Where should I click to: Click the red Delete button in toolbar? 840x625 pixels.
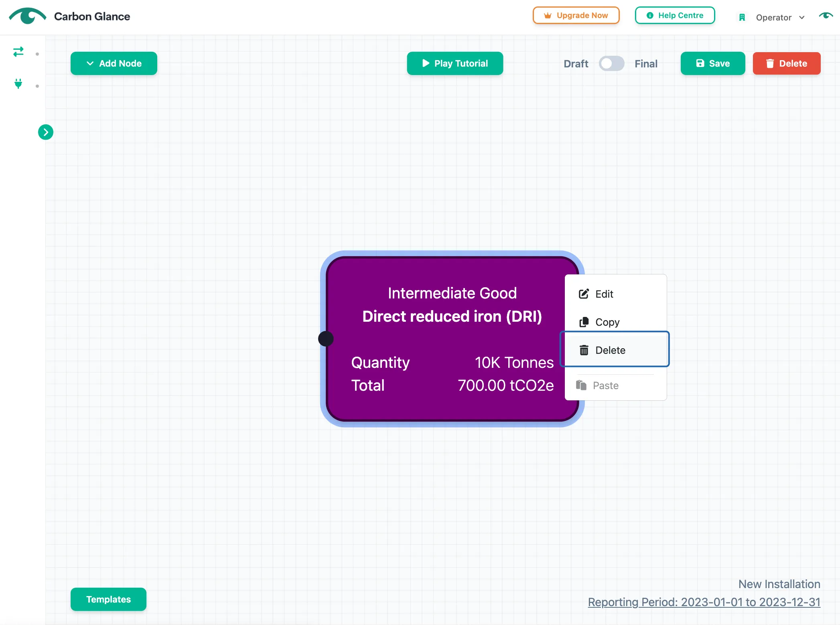tap(787, 63)
